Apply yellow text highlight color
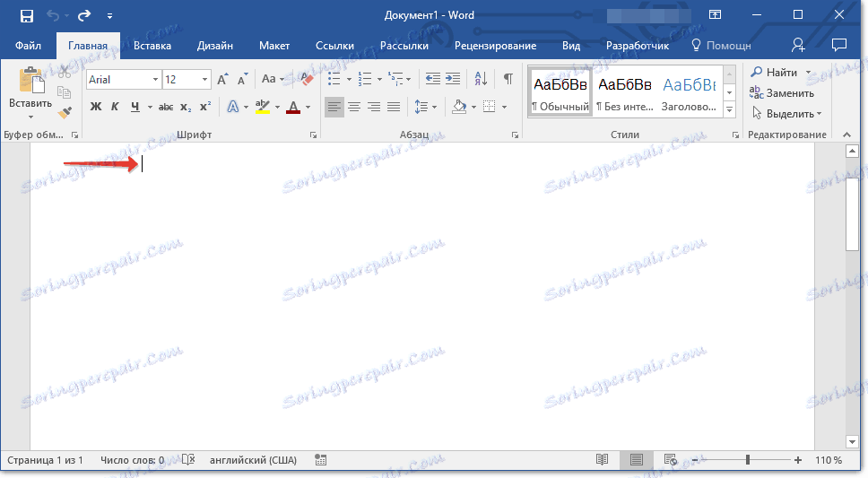This screenshot has height=478, width=868. pyautogui.click(x=263, y=107)
